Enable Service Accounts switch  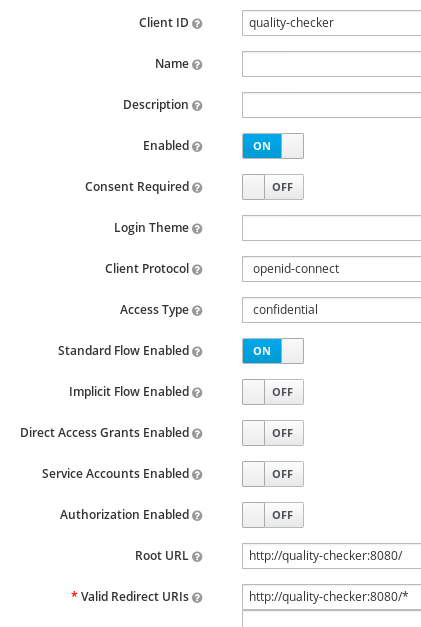pyautogui.click(x=273, y=474)
